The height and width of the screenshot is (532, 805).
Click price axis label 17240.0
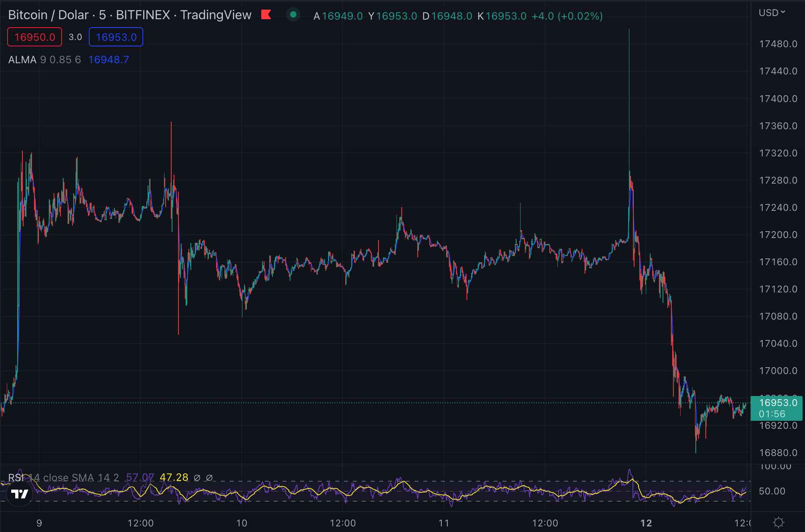[x=778, y=207]
